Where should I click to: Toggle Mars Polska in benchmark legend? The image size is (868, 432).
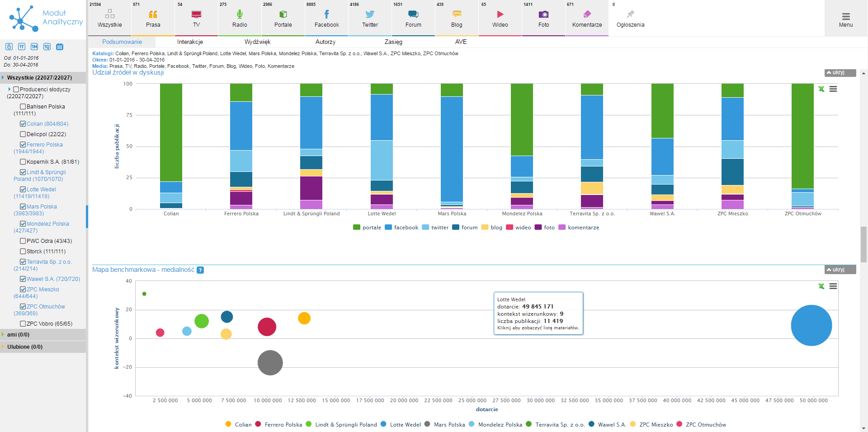[x=445, y=425]
